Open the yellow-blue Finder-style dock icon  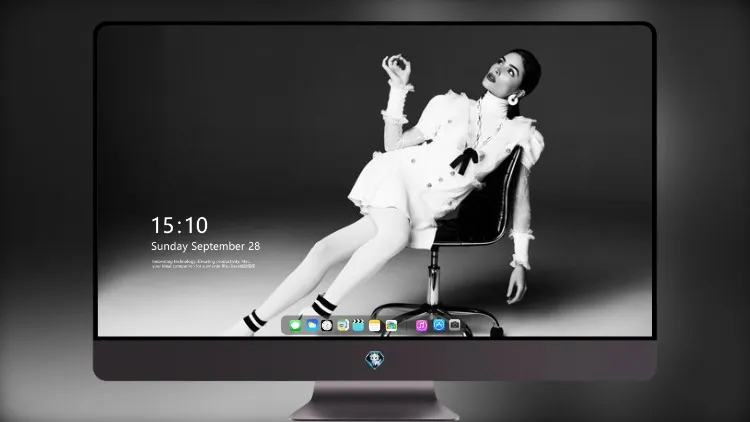point(342,325)
